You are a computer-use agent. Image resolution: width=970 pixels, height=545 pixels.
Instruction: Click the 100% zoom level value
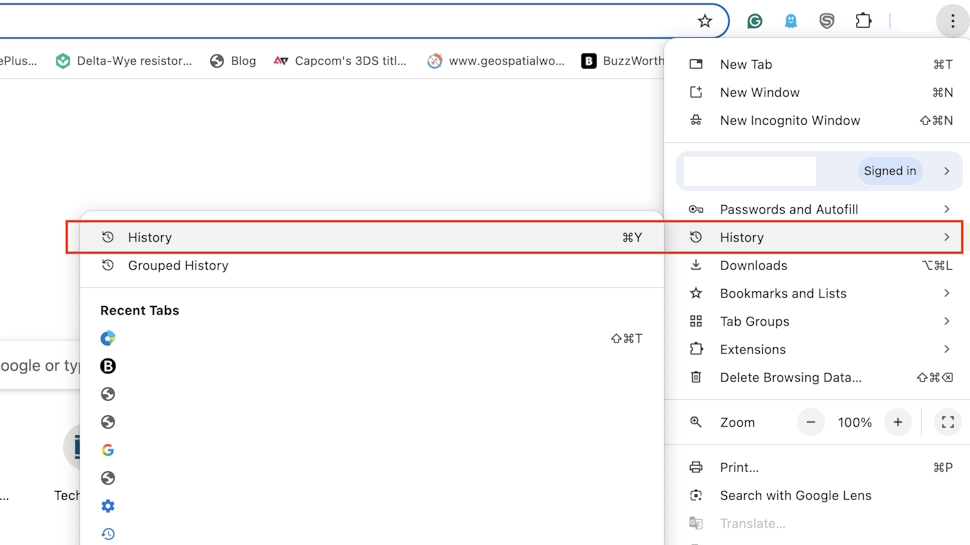tap(854, 423)
